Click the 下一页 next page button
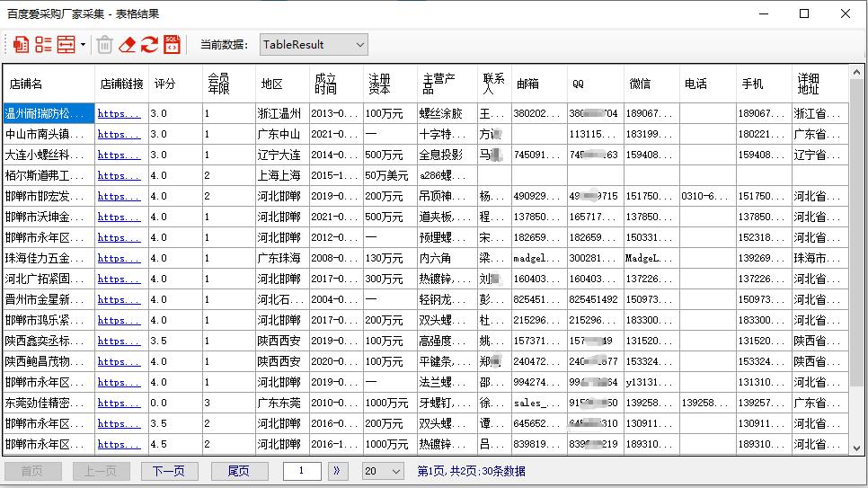This screenshot has width=868, height=488. [168, 471]
